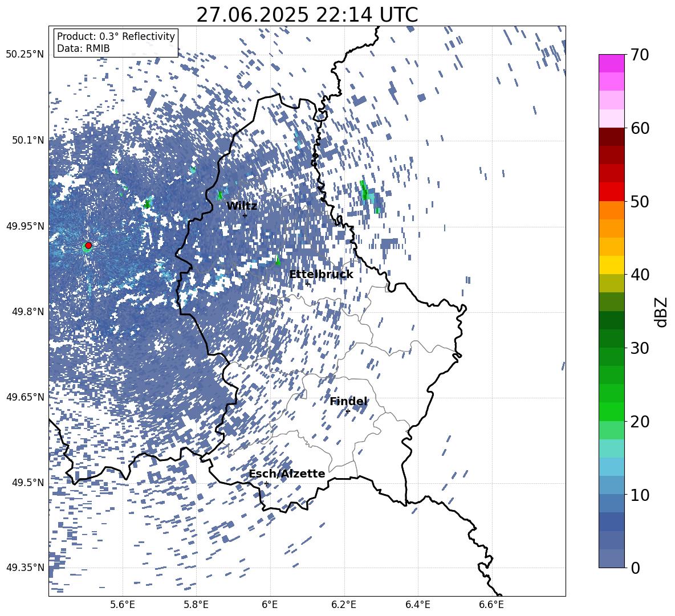Click the 20 tick on colorbar
The height and width of the screenshot is (616, 675).
(x=639, y=422)
